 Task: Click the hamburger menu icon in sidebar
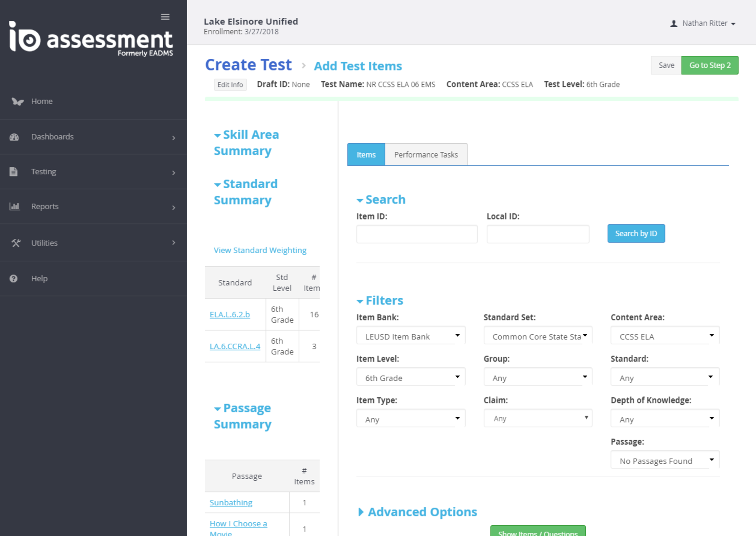pyautogui.click(x=165, y=17)
